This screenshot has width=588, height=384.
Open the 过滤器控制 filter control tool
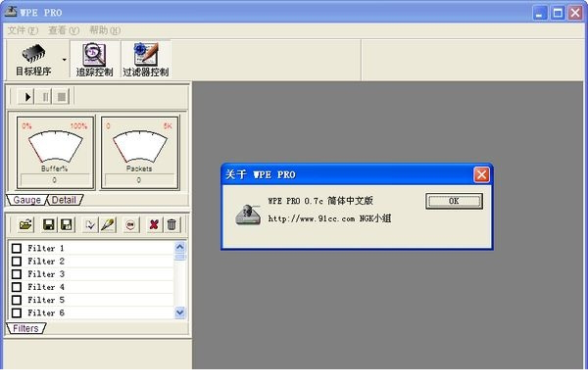(x=145, y=60)
